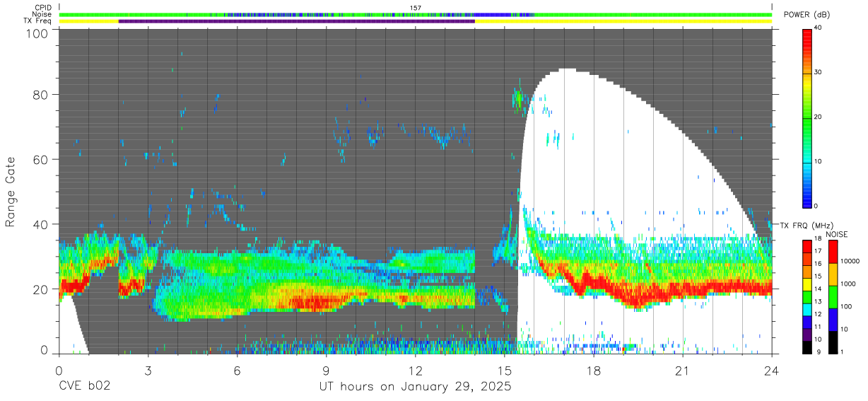Click the green middle of the power color bar
The image size is (868, 401).
coord(807,120)
